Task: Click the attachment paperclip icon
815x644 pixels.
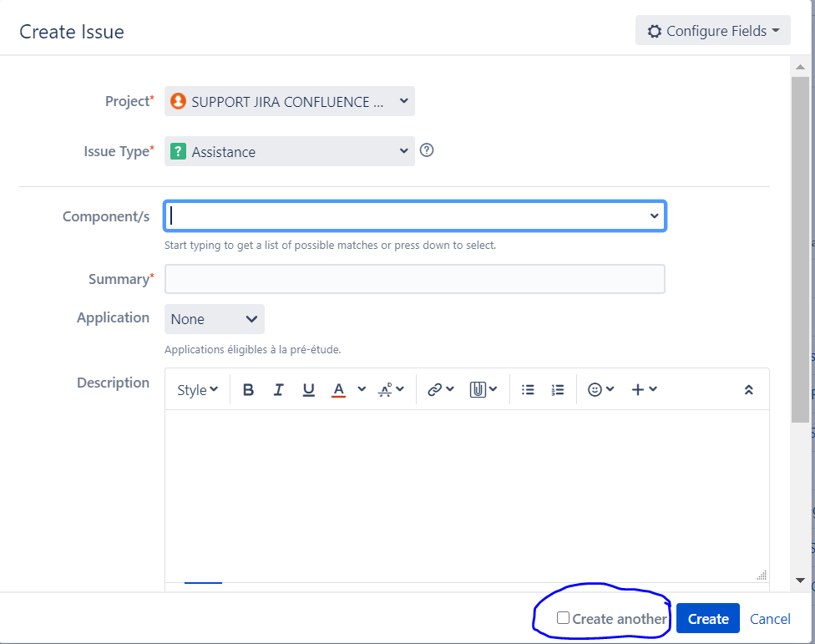Action: 478,389
